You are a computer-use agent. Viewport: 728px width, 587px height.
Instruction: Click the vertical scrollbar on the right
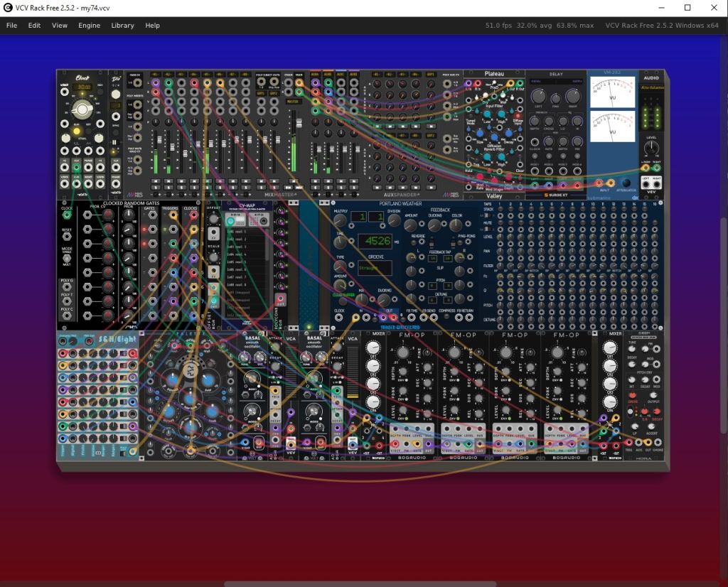pos(723,325)
